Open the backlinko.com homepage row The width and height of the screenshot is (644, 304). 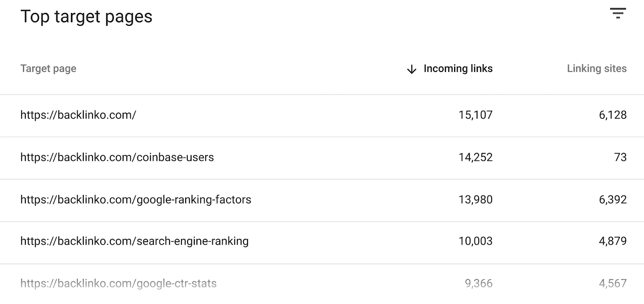coord(78,115)
